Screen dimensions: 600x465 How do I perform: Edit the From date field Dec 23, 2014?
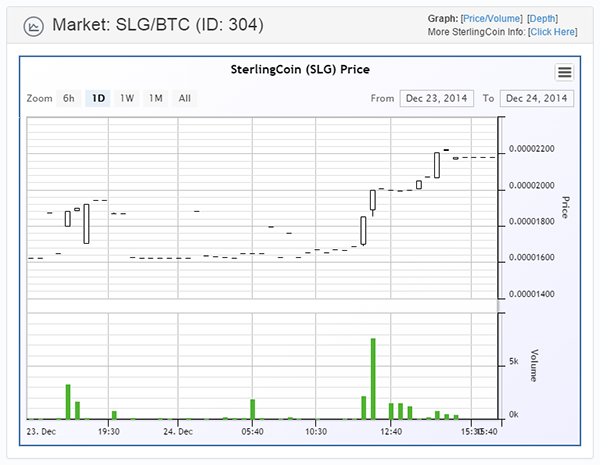click(x=437, y=98)
